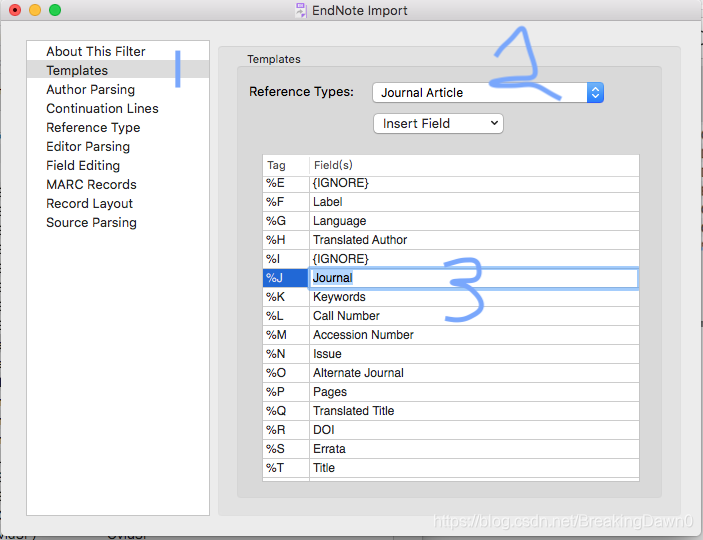This screenshot has height=540, width=703.
Task: Select the %G tag cell
Action: 286,221
